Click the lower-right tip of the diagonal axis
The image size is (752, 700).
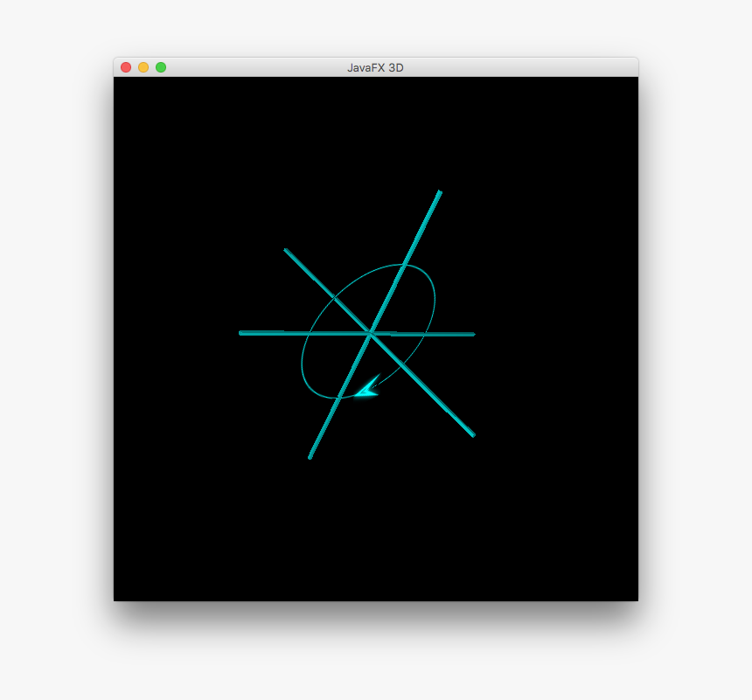pyautogui.click(x=472, y=434)
